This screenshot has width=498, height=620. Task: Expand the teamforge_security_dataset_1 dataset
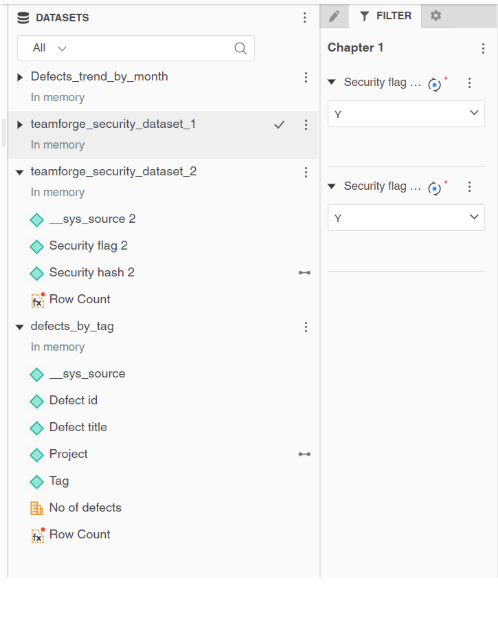[x=20, y=125]
